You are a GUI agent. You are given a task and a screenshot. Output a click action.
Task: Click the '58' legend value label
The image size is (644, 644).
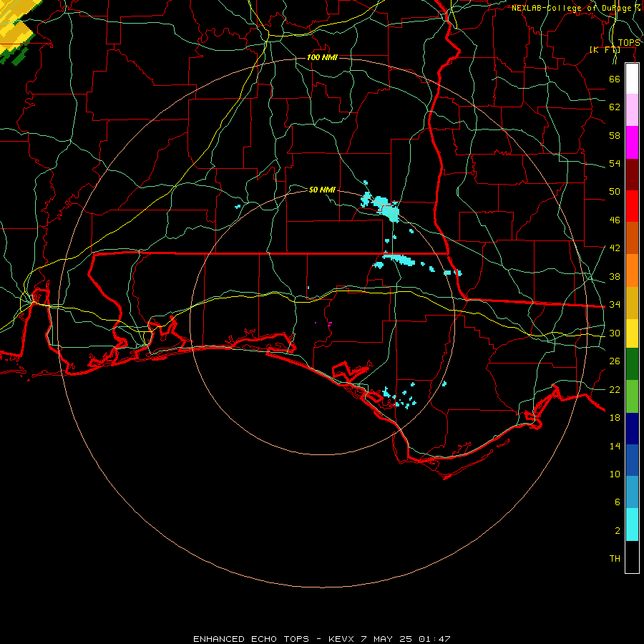(x=615, y=135)
